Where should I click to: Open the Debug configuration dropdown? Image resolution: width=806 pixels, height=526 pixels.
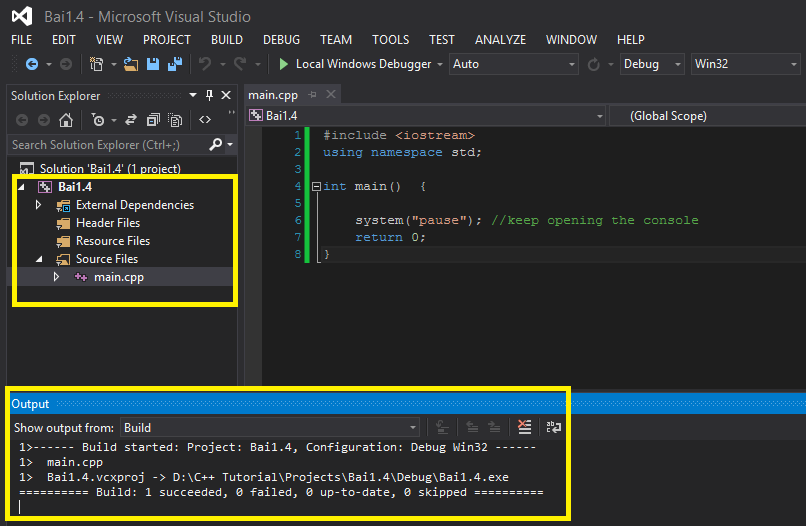coord(652,64)
